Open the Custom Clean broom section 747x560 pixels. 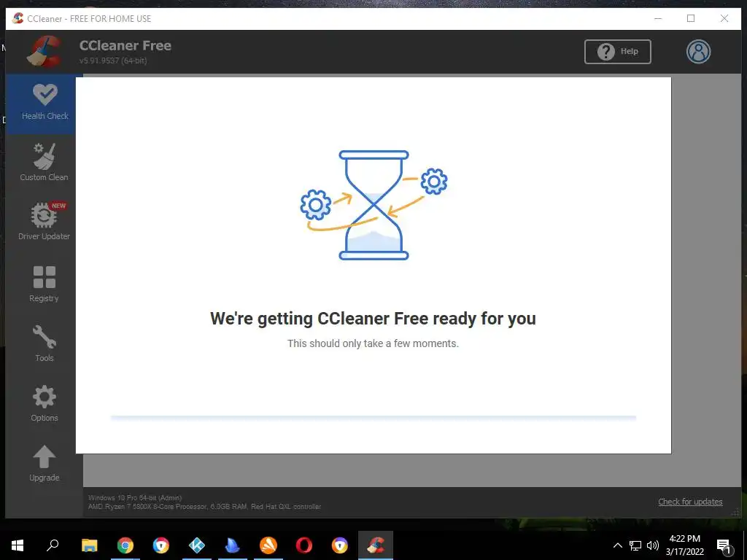pyautogui.click(x=44, y=163)
